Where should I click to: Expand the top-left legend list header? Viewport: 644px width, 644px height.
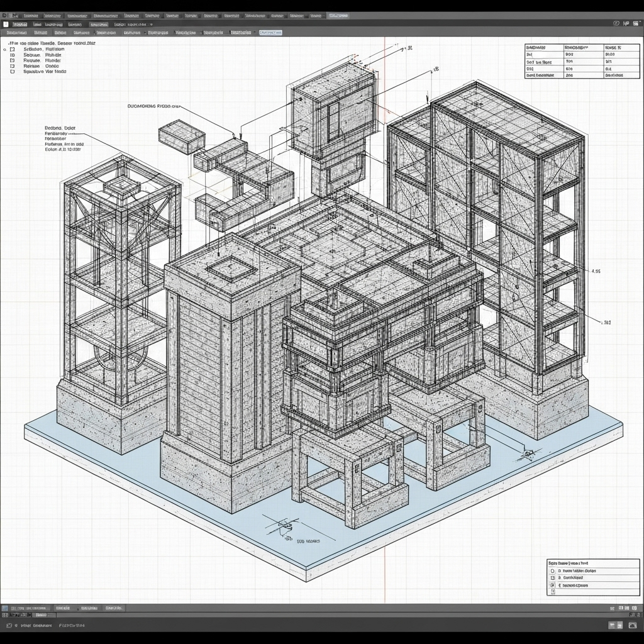(50, 43)
